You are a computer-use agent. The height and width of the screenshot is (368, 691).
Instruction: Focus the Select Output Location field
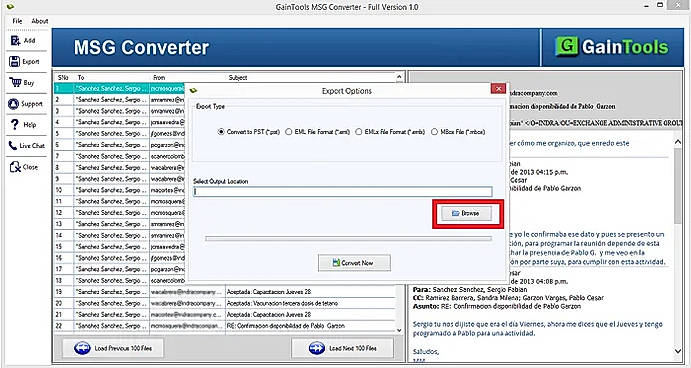342,192
